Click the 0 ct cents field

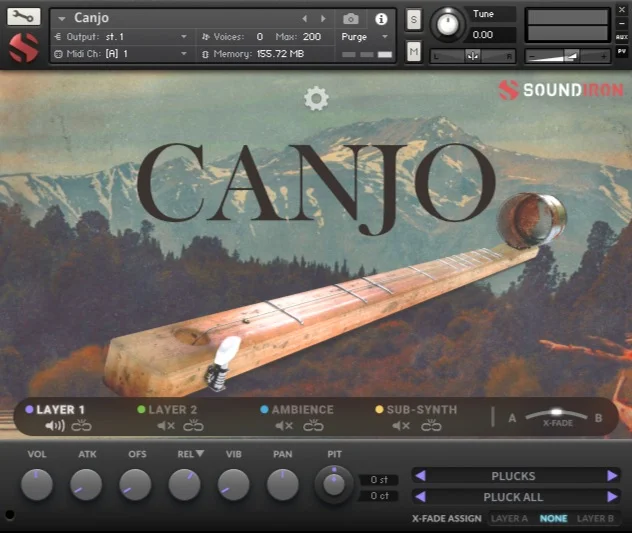coord(379,496)
